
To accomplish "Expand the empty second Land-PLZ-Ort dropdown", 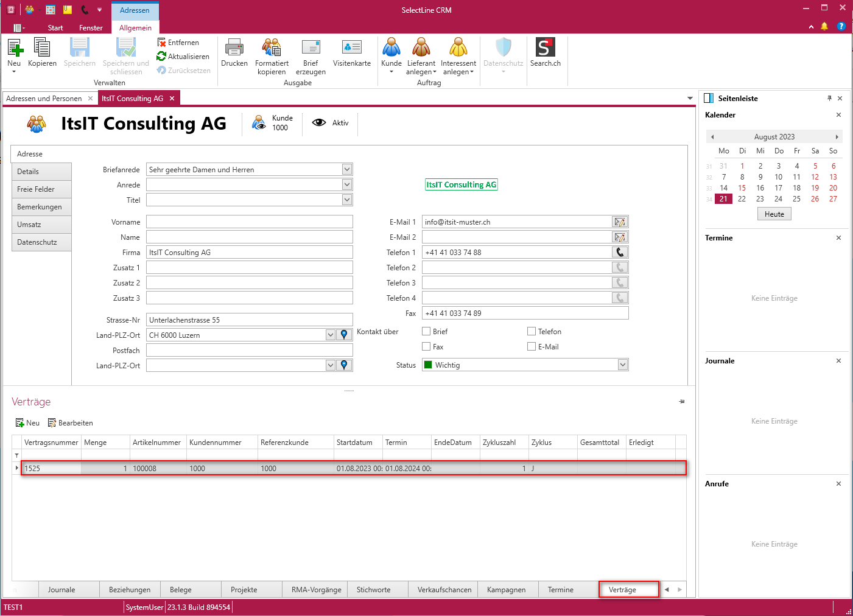I will [331, 365].
